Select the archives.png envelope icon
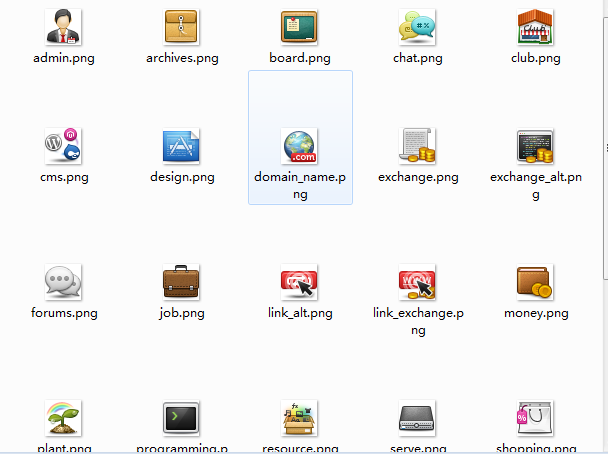This screenshot has width=608, height=454. (181, 27)
